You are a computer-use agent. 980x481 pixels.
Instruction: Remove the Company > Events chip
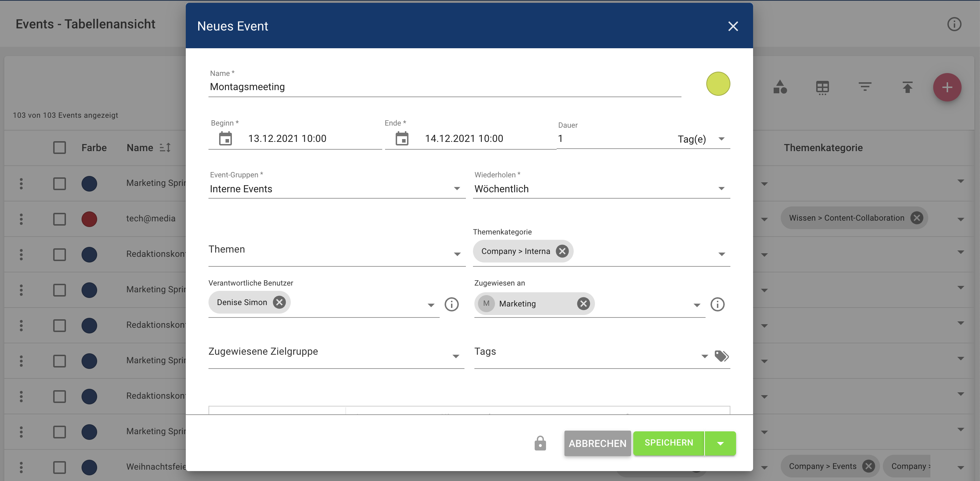(869, 466)
